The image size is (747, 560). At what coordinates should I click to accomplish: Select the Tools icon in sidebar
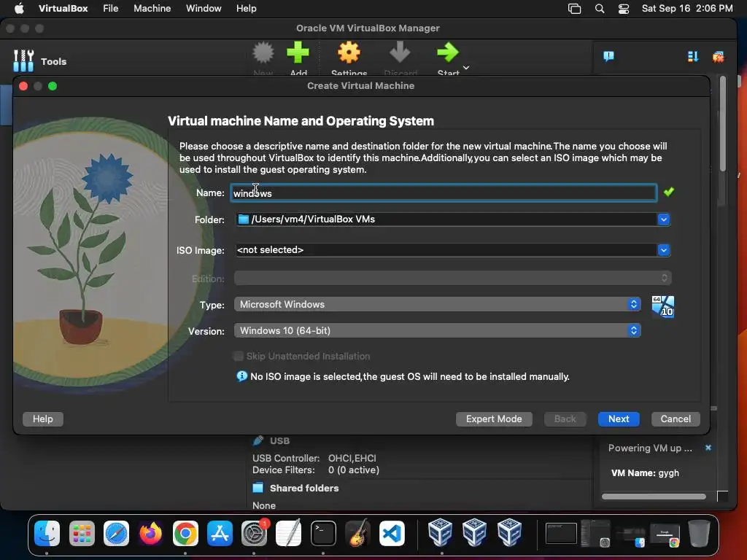[x=23, y=61]
